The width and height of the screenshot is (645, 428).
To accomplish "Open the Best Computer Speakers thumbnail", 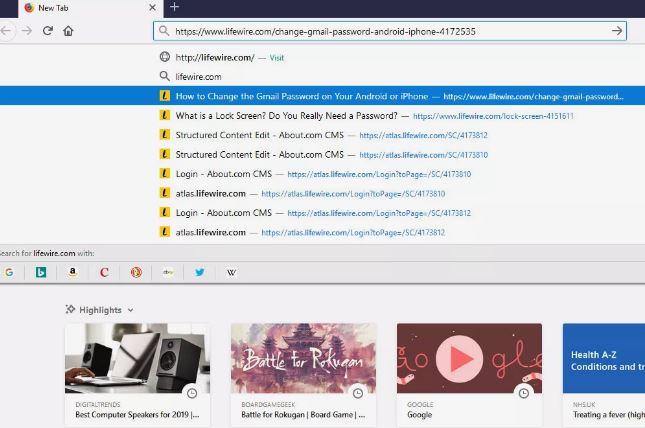I will point(137,358).
